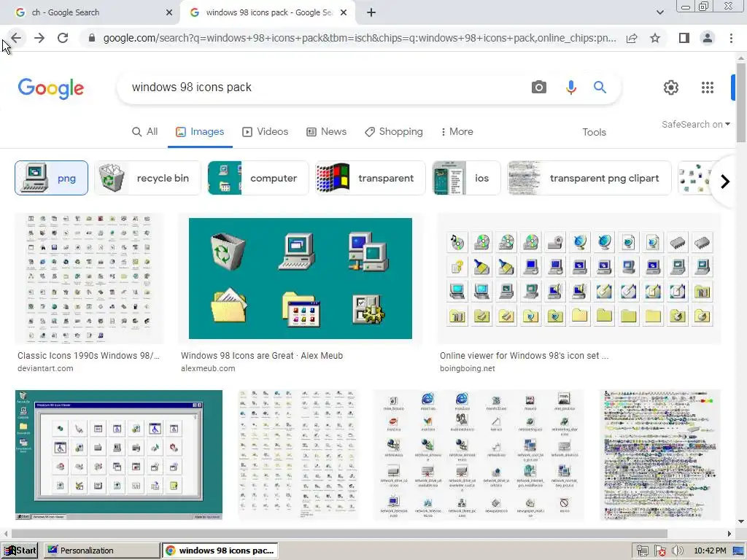
Task: Click the horizontal scrollbar right arrow
Action: coord(729,533)
